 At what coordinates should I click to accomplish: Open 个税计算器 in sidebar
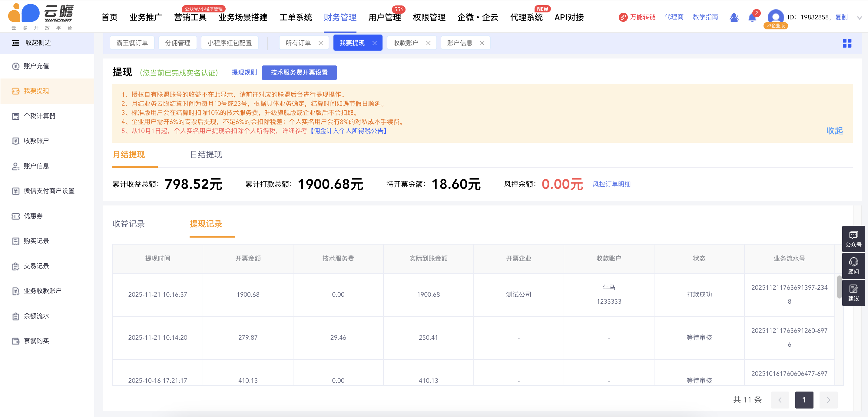click(x=39, y=116)
